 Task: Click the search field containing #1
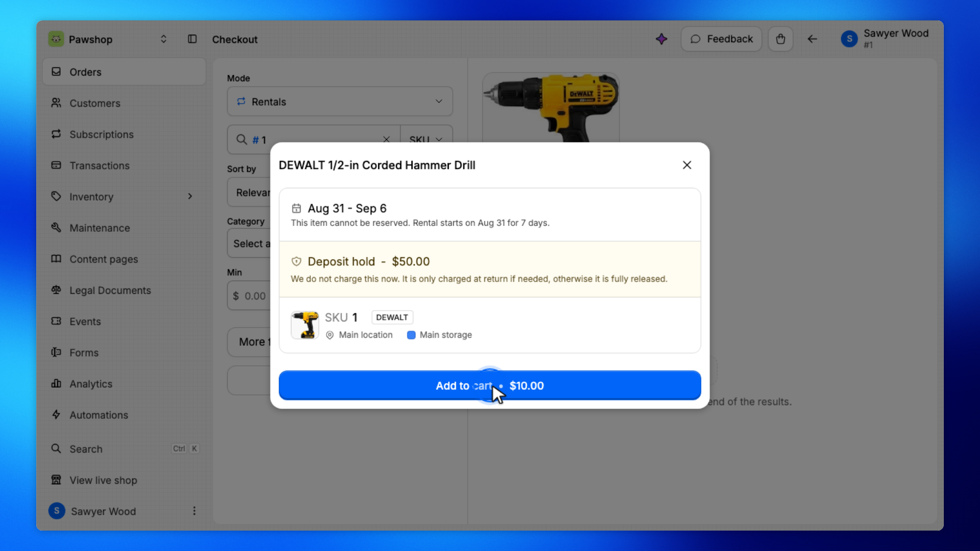click(x=314, y=139)
